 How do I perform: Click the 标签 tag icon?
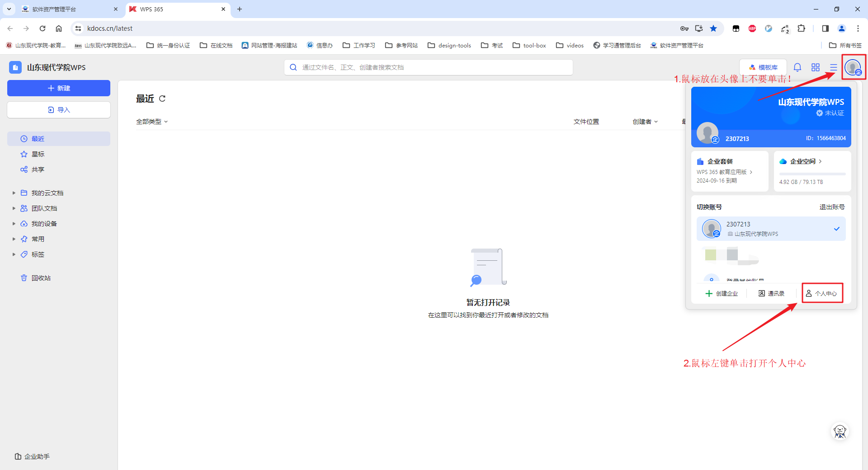(24, 254)
